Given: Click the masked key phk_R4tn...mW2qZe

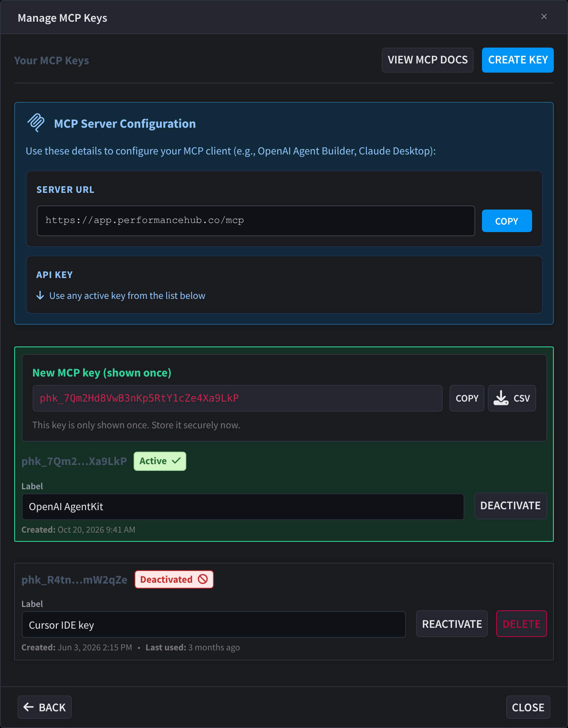Looking at the screenshot, I should 74,580.
